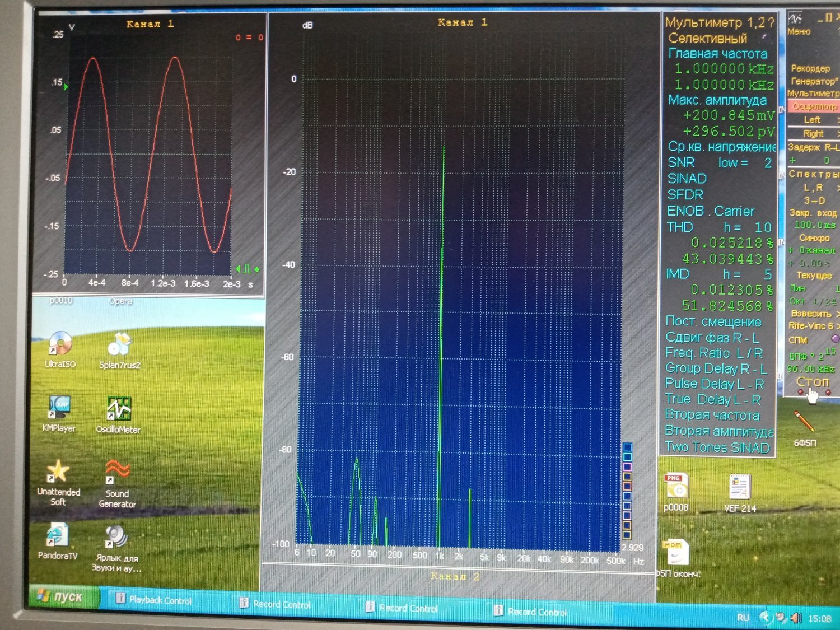Open the UltraISO desktop icon

tap(60, 343)
